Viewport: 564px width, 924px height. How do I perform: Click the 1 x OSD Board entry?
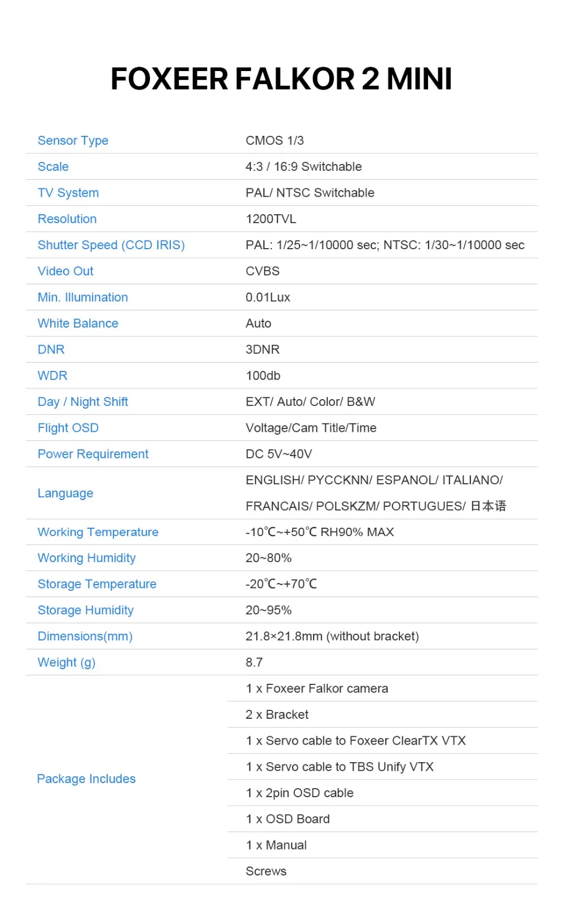(288, 819)
